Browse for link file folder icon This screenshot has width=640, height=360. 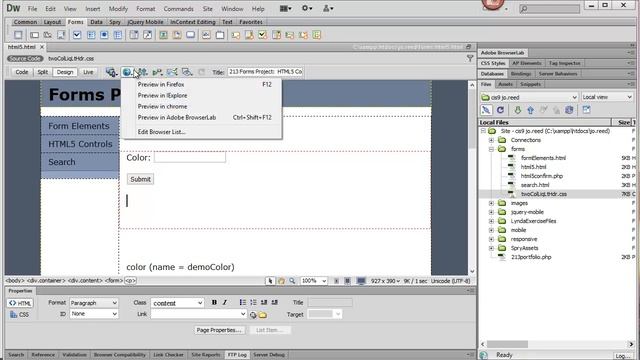tap(263, 315)
